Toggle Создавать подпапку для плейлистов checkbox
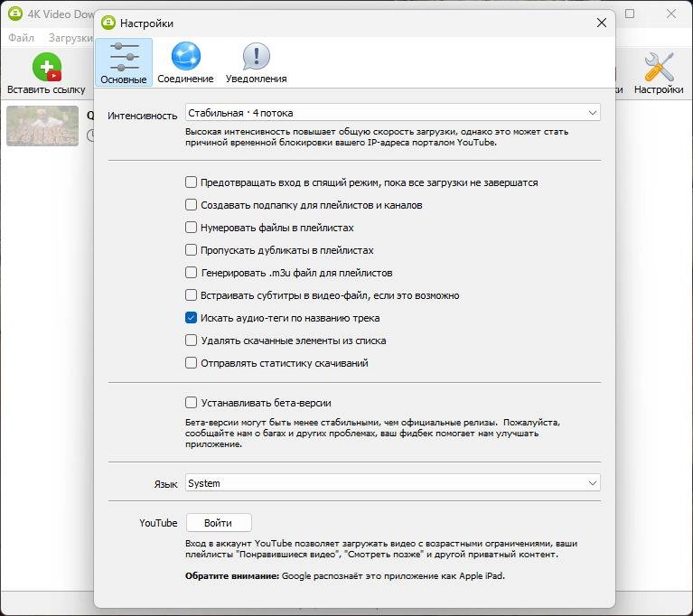Viewport: 693px width, 616px height. pyautogui.click(x=191, y=205)
